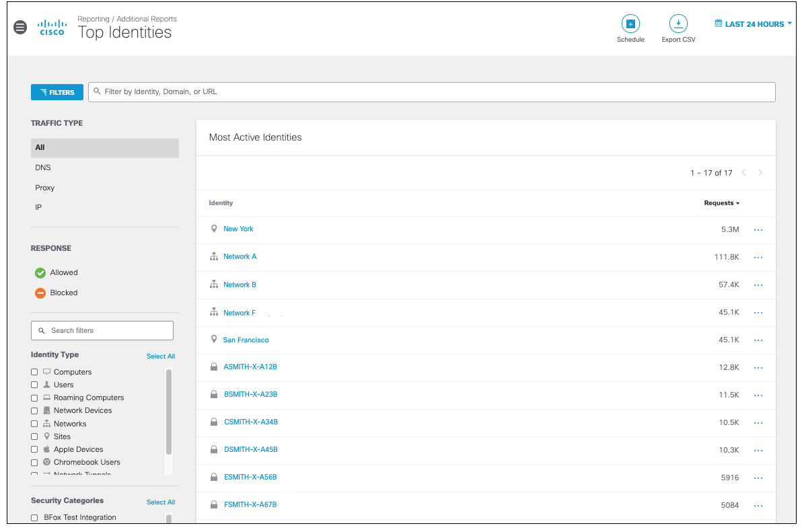Check the Roaming Computers checkbox
This screenshot has height=532, width=802.
(34, 398)
